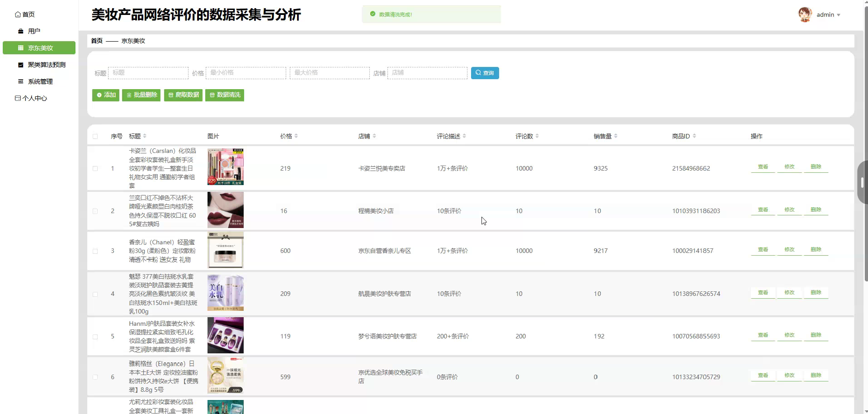Click the 首页 breadcrumb link
Image resolution: width=868 pixels, height=414 pixels.
[x=96, y=41]
